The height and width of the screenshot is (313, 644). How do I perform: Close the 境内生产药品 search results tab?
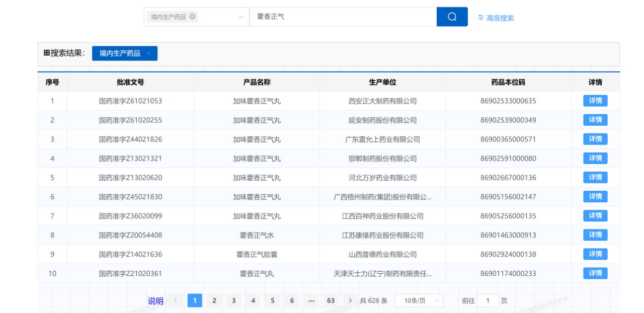[148, 53]
